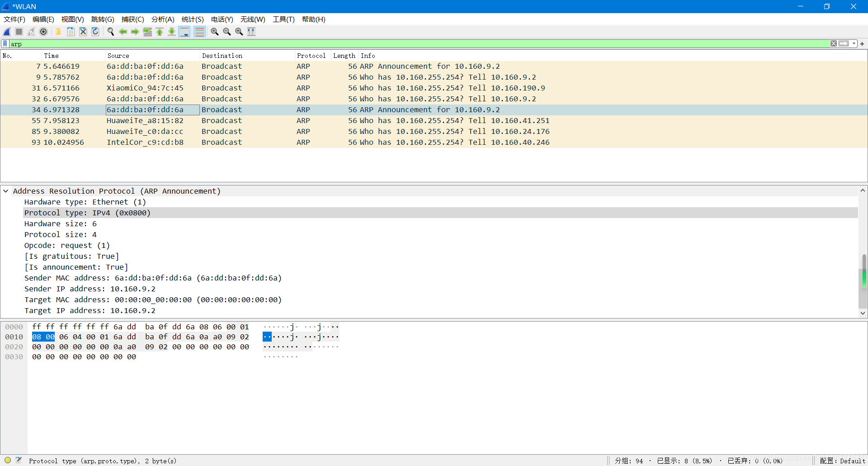868x466 pixels.
Task: Apply the display filter with arrow button
Action: click(x=844, y=44)
